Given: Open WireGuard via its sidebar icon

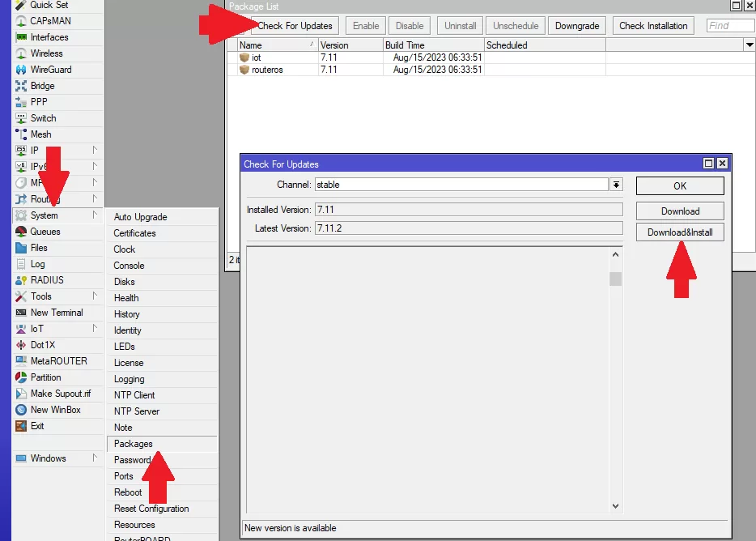Looking at the screenshot, I should click(21, 70).
